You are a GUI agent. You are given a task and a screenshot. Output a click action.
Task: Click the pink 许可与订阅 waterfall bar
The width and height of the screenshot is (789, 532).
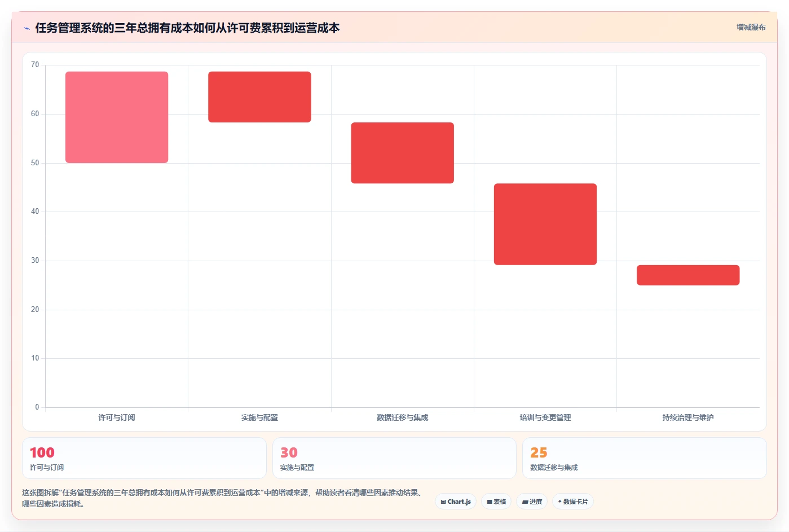117,117
